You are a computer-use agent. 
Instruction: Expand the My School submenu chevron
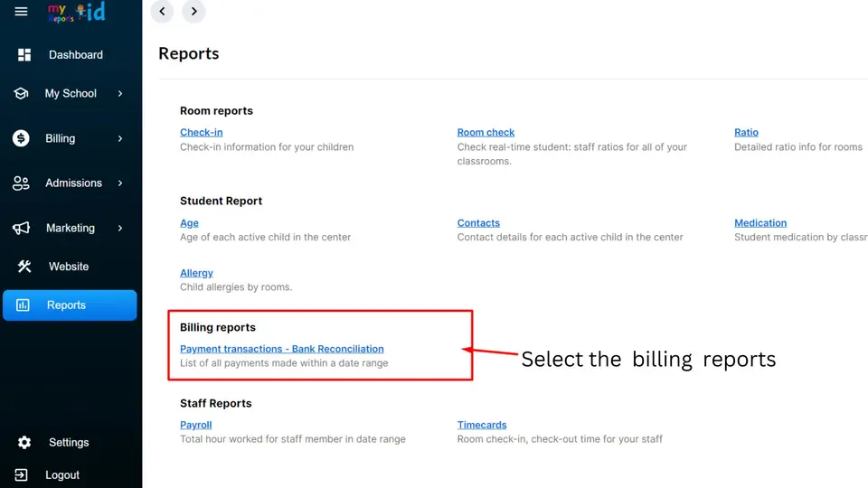point(120,93)
